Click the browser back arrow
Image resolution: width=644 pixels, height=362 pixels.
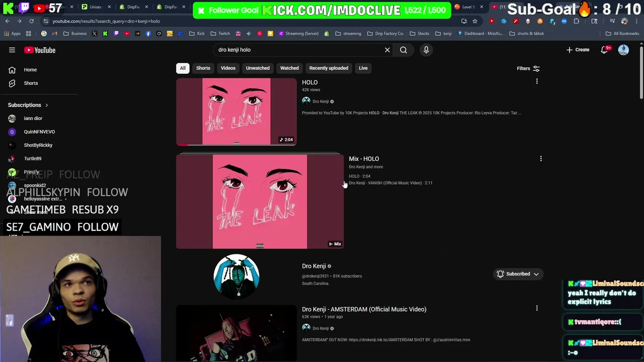8,21
